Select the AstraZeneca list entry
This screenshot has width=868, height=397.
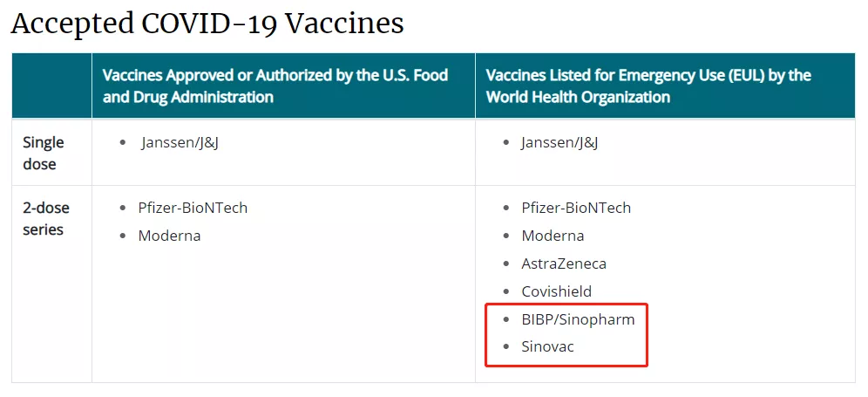pos(564,264)
